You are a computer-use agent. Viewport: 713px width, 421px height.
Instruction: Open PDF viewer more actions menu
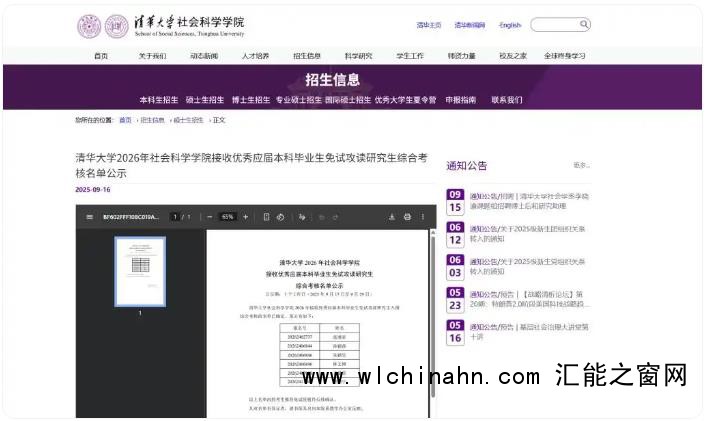(423, 217)
